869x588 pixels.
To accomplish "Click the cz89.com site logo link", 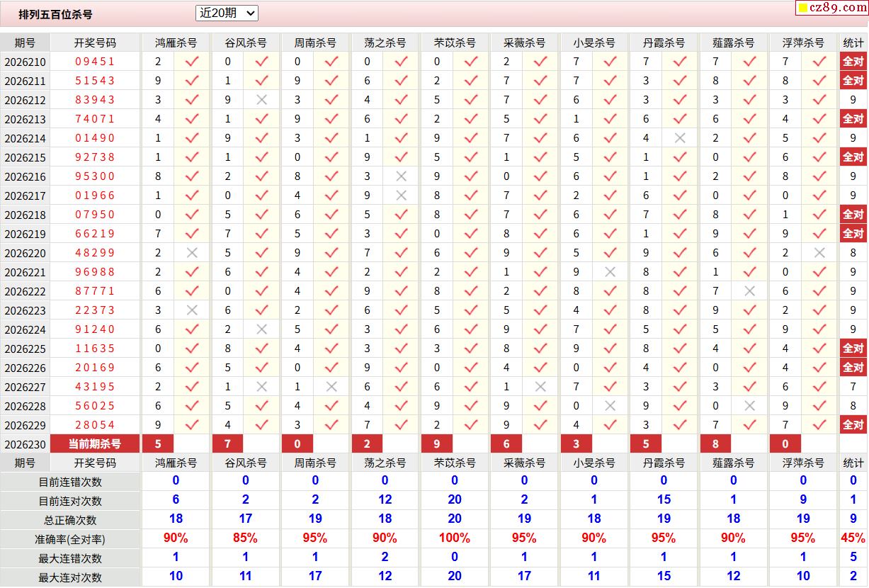I will [x=831, y=8].
